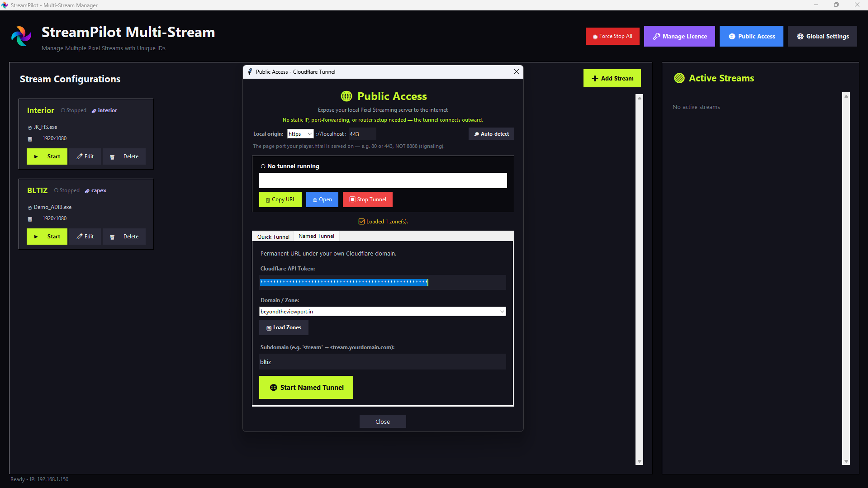Switch to the Quick Tunnel tab
Viewport: 868px width, 488px height.
[273, 237]
